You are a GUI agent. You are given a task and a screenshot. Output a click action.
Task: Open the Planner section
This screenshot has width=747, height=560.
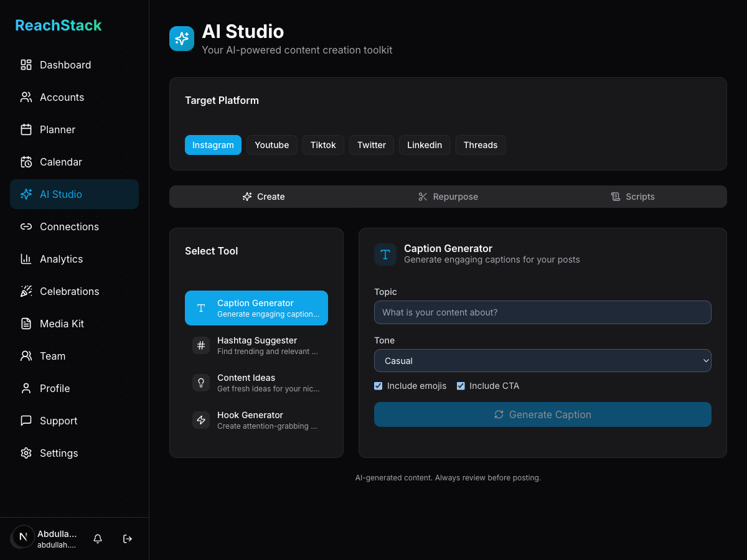[57, 129]
